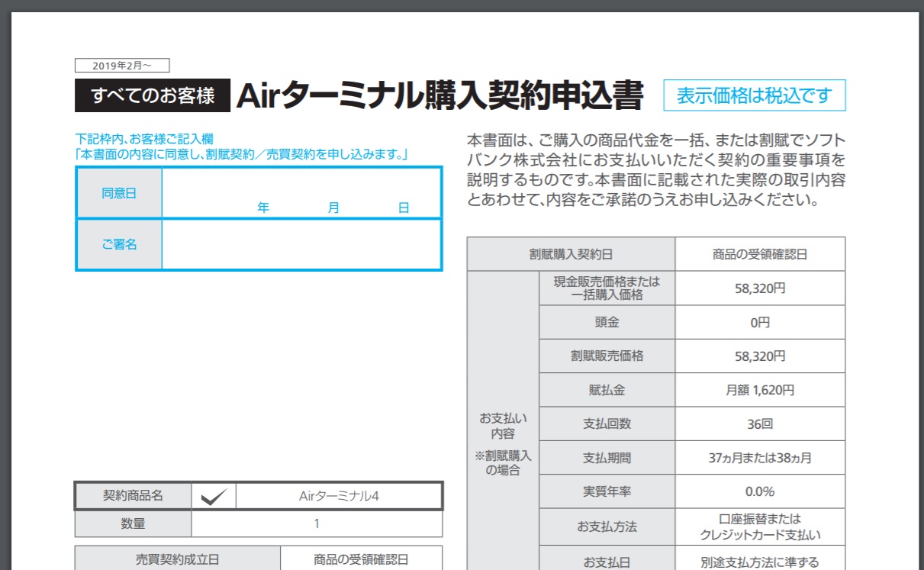Click the 売買契約成立日 header cell
Viewport: 924px width, 570px height.
click(x=178, y=559)
